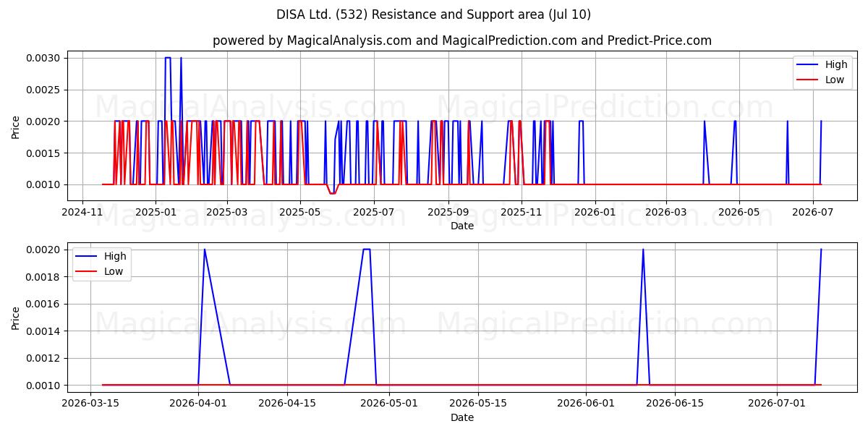
Task: Click the 'Date' axis label under the top chart
Action: pyautogui.click(x=462, y=226)
